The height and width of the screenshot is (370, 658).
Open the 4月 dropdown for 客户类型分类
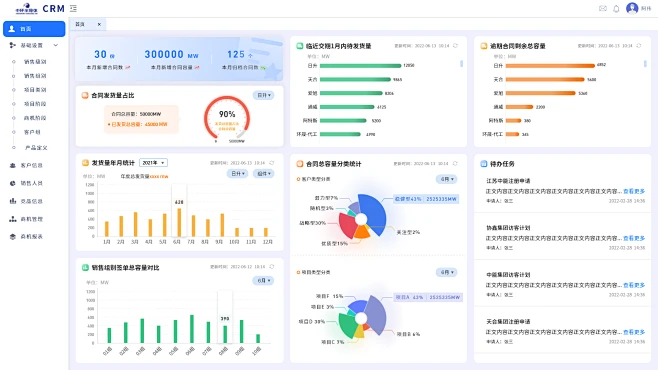tap(446, 179)
